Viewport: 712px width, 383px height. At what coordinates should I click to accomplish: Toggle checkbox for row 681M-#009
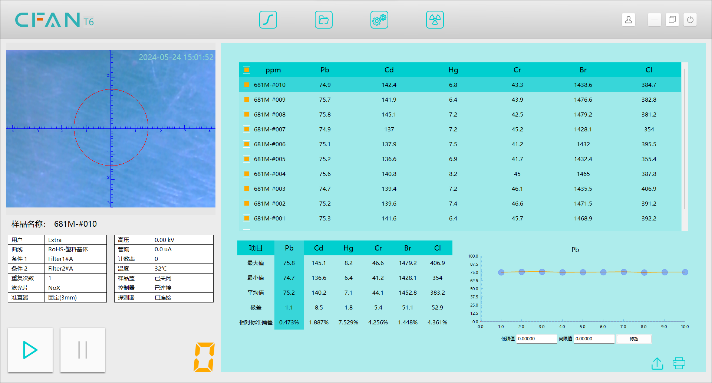tap(247, 99)
